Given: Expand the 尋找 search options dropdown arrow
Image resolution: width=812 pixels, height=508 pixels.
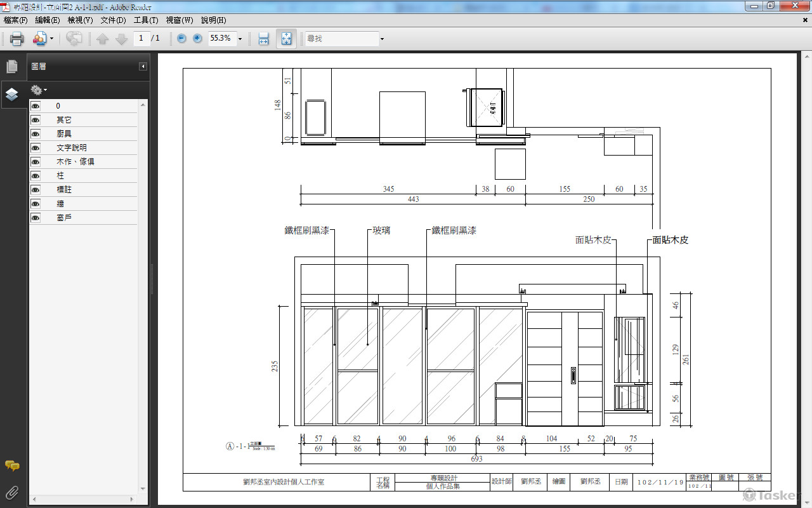Looking at the screenshot, I should coord(382,39).
